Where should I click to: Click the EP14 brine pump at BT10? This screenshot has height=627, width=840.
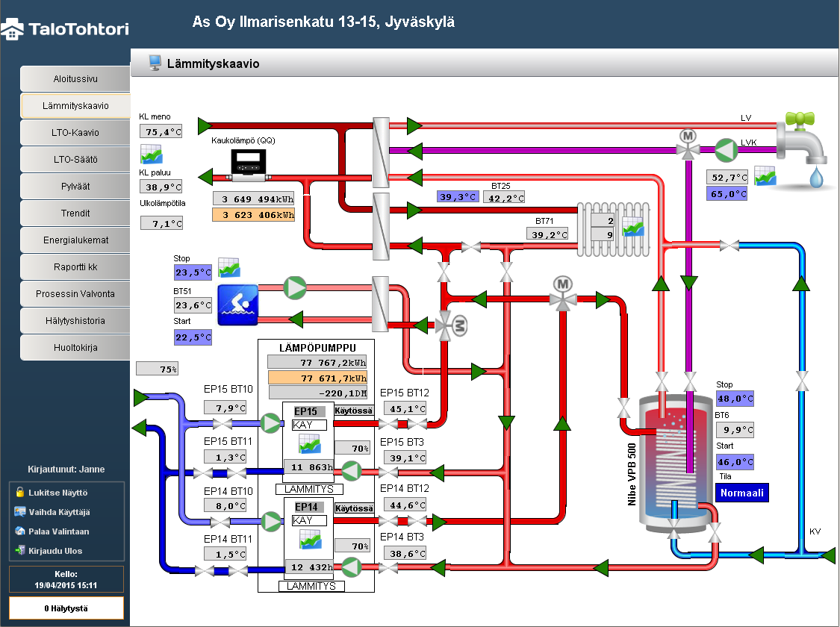point(271,521)
